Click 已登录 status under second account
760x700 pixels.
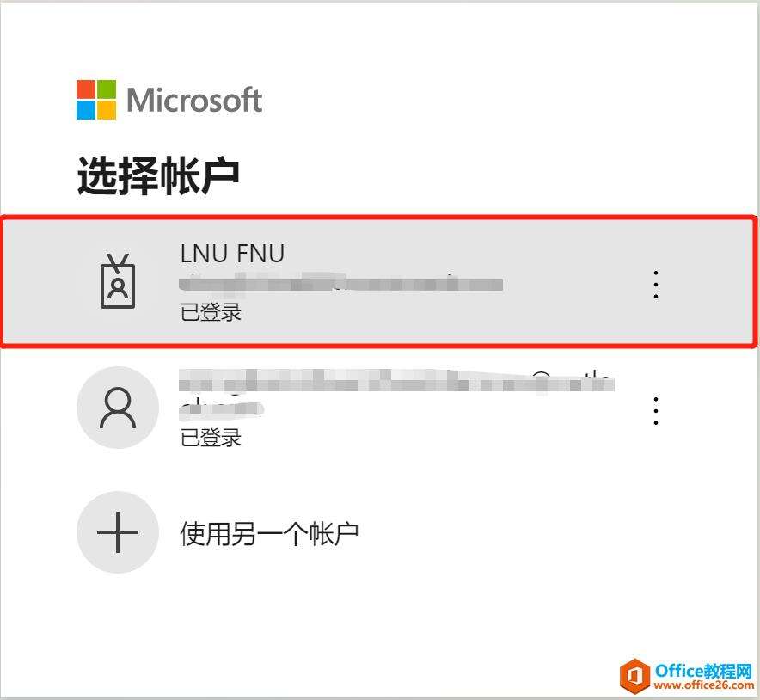coord(211,438)
